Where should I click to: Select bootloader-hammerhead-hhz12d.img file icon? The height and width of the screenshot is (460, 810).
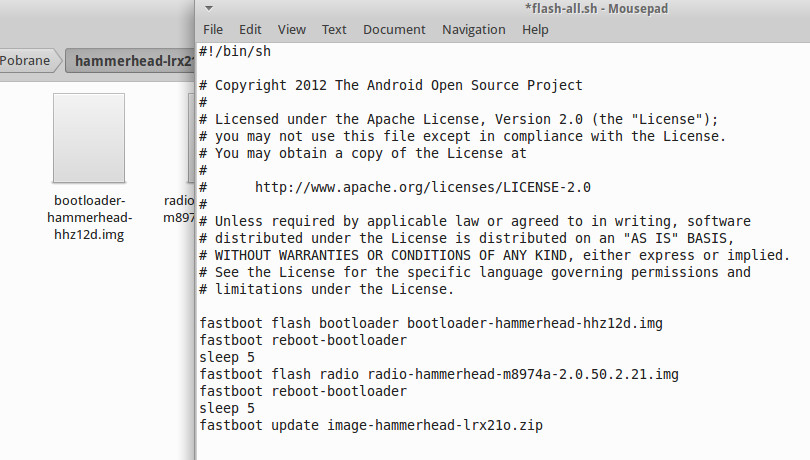pos(89,138)
